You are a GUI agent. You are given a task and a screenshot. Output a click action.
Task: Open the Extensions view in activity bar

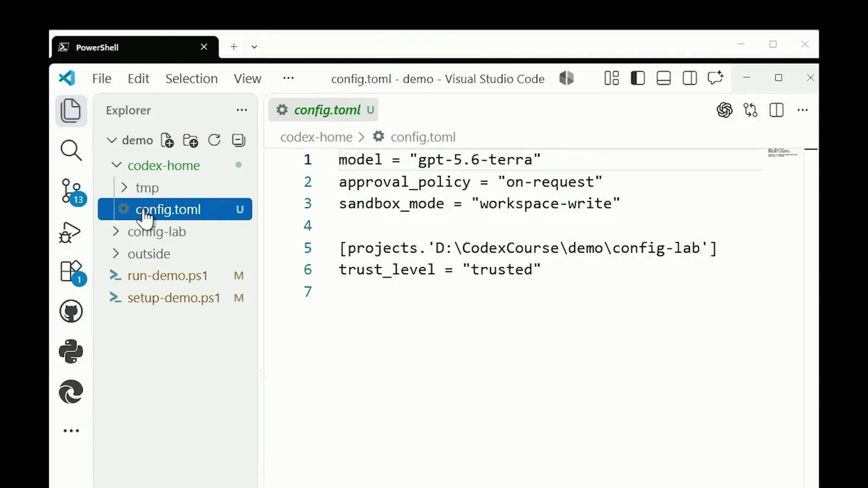coord(71,272)
